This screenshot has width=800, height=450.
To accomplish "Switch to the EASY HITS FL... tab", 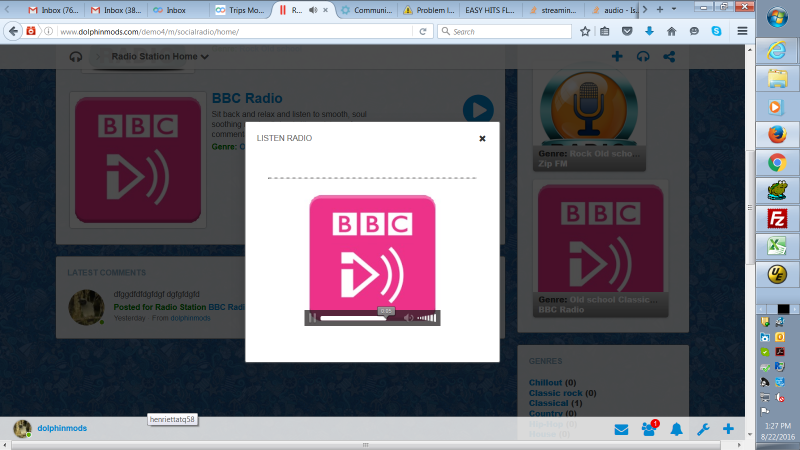I will 490,10.
